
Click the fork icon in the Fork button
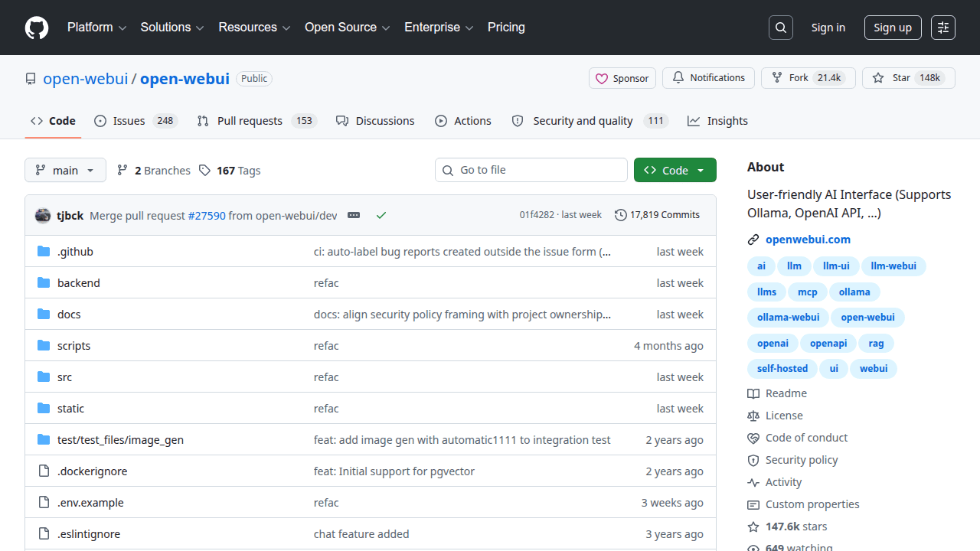(777, 78)
